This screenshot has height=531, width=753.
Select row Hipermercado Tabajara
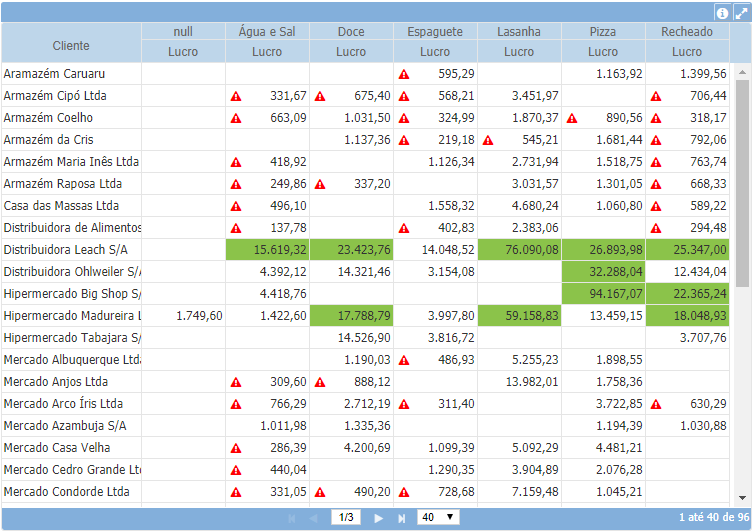365,338
